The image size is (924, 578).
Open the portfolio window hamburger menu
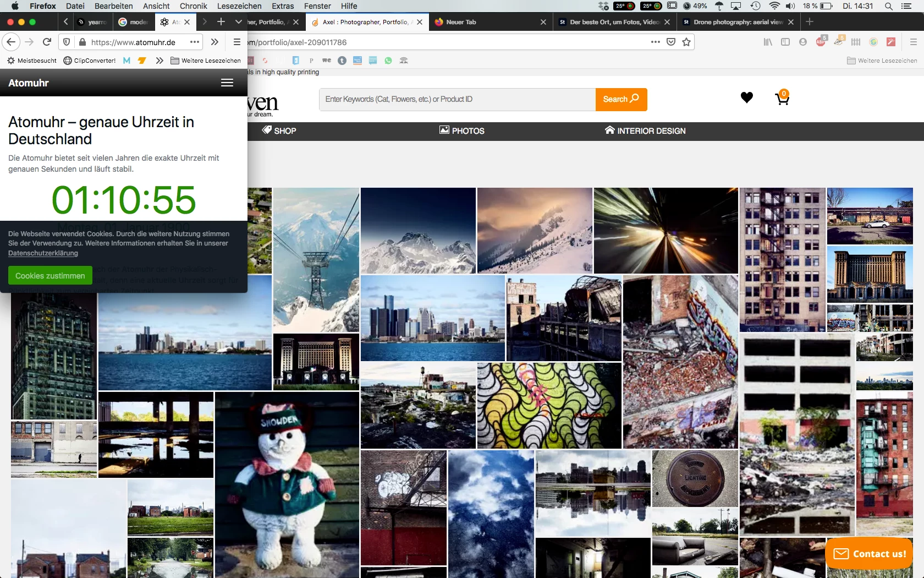click(x=914, y=42)
